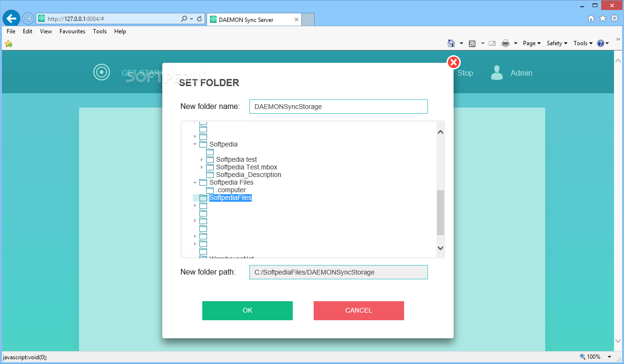Open the Help icon dropdown arrow
624x364 pixels.
(x=607, y=43)
